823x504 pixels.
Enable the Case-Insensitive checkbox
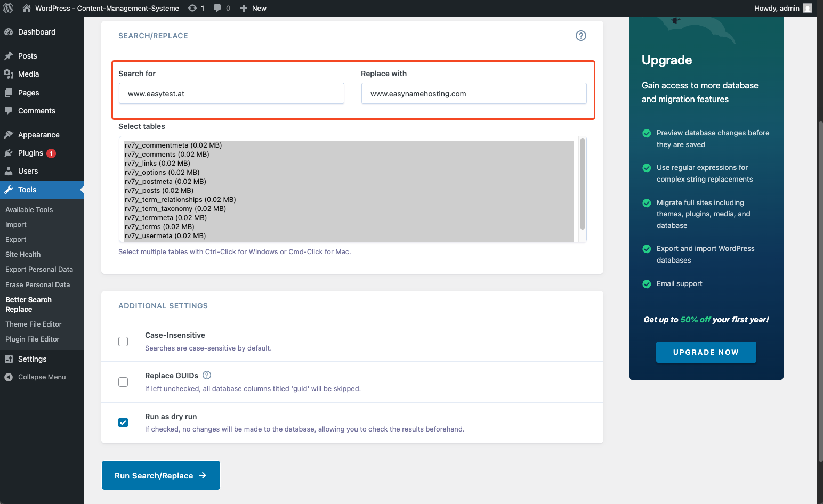[123, 342]
